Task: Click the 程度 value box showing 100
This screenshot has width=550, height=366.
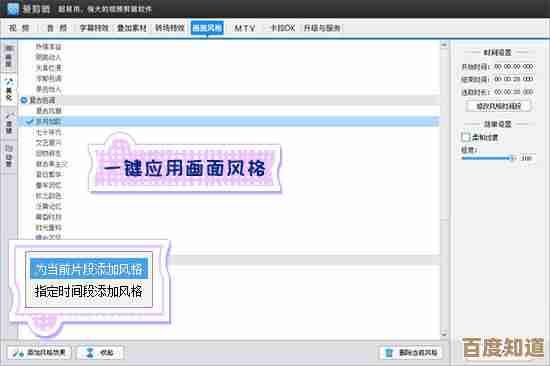Action: (x=526, y=158)
